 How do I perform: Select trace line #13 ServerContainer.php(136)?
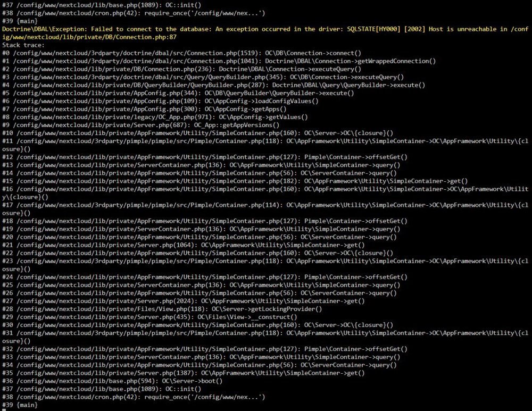pyautogui.click(x=201, y=165)
